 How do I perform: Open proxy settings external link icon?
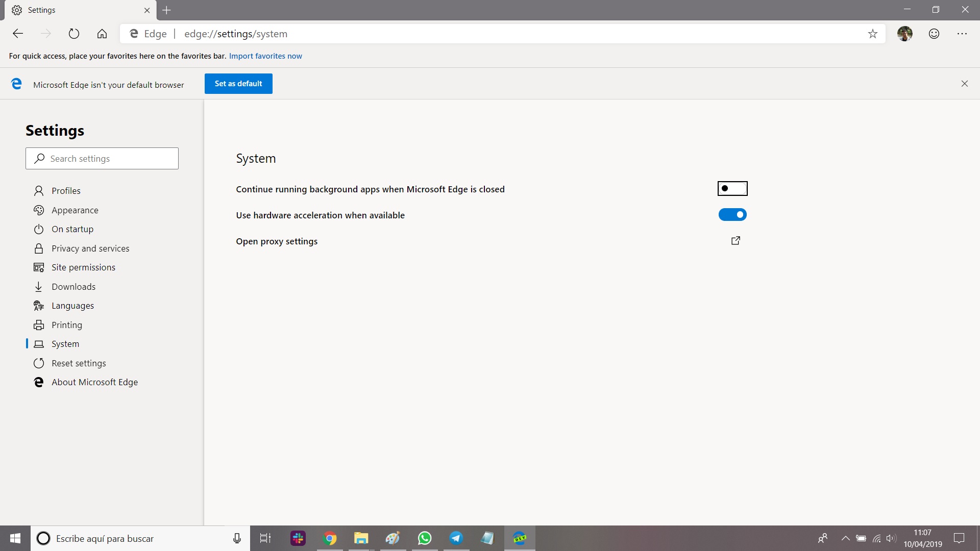(x=736, y=241)
